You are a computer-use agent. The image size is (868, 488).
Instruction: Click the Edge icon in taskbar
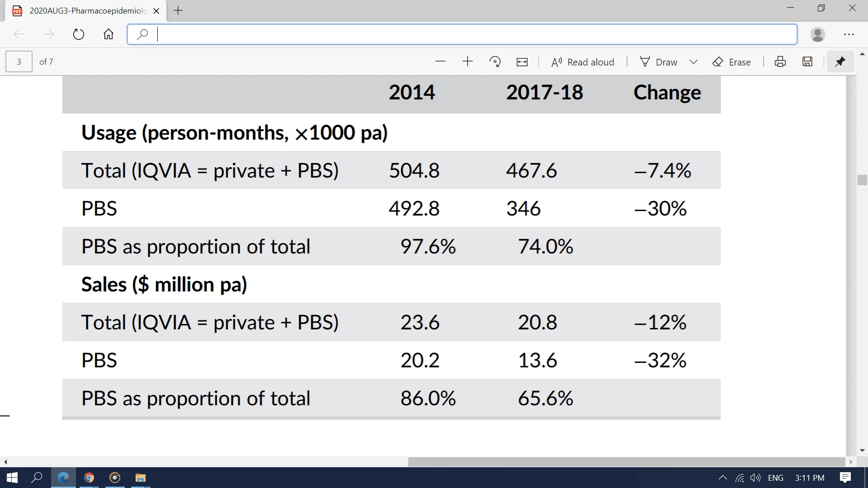point(63,478)
